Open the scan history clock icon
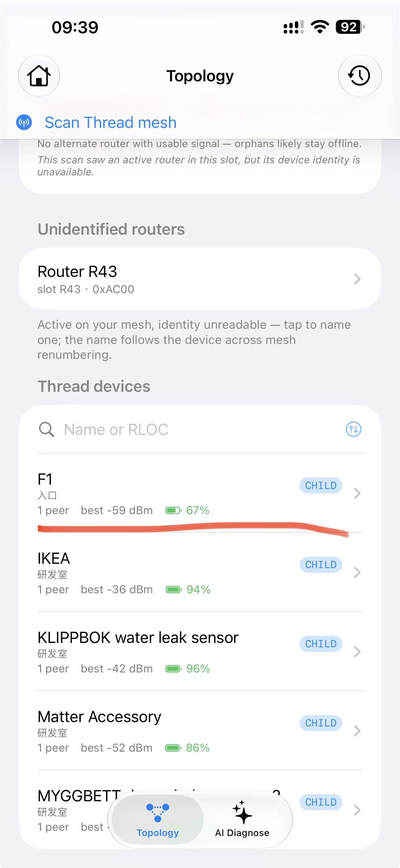This screenshot has width=400, height=868. (x=360, y=75)
